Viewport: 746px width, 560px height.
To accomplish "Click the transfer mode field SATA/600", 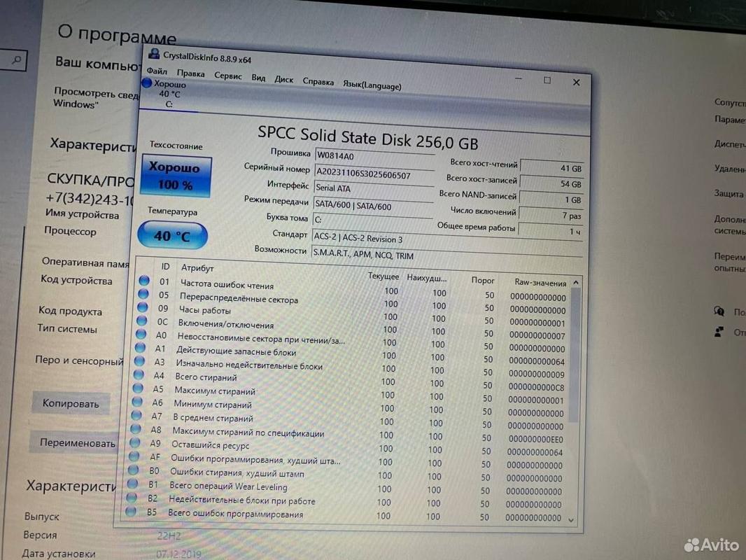I will (372, 206).
